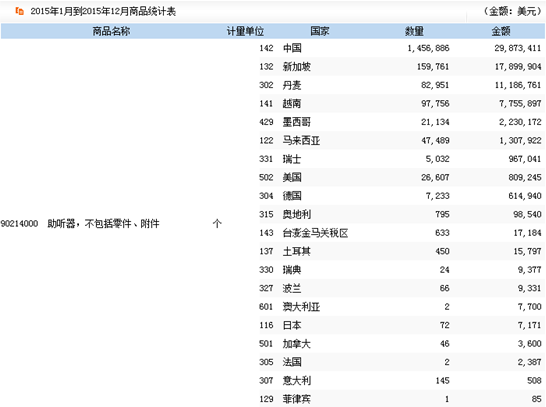Image resolution: width=546 pixels, height=407 pixels.
Task: Click the 澳大利亚 country entry
Action: (301, 307)
